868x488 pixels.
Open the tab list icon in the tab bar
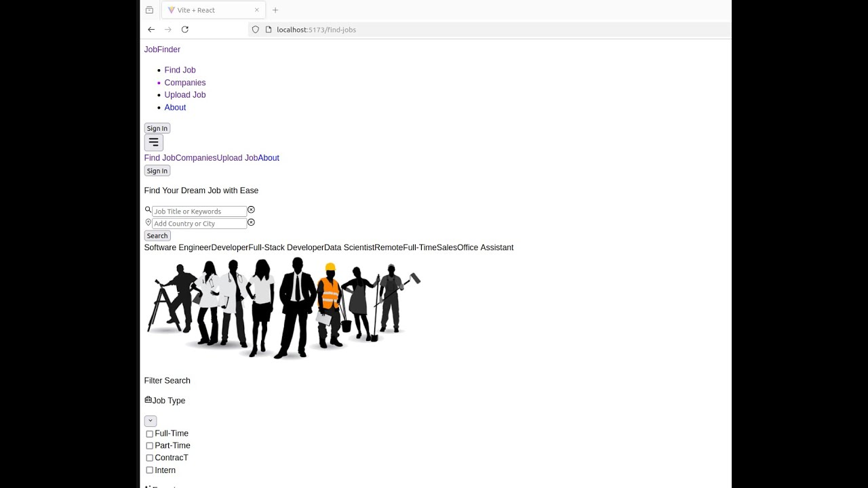coord(149,10)
